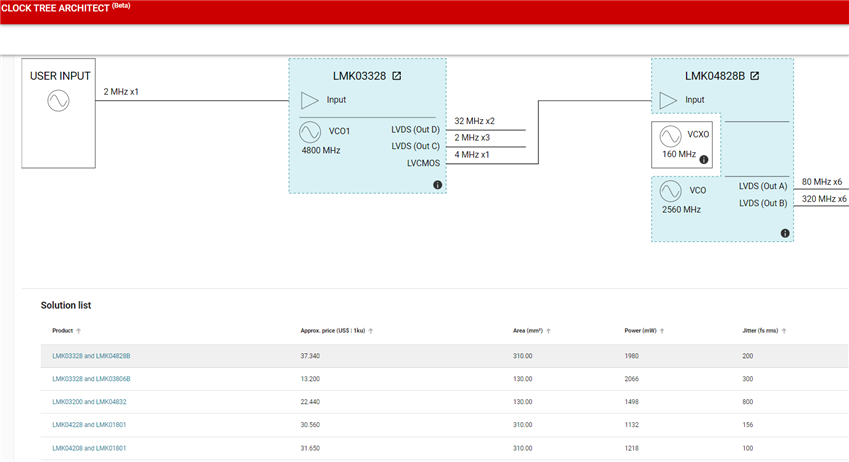
Task: Click LVDS (Out D) label
Action: tap(415, 129)
